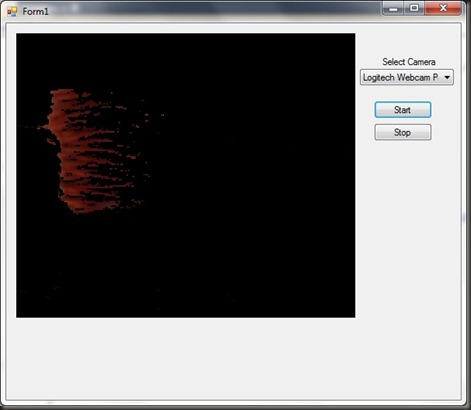This screenshot has height=410, width=471.
Task: Expand the Select Camera dropdown arrow
Action: click(447, 77)
